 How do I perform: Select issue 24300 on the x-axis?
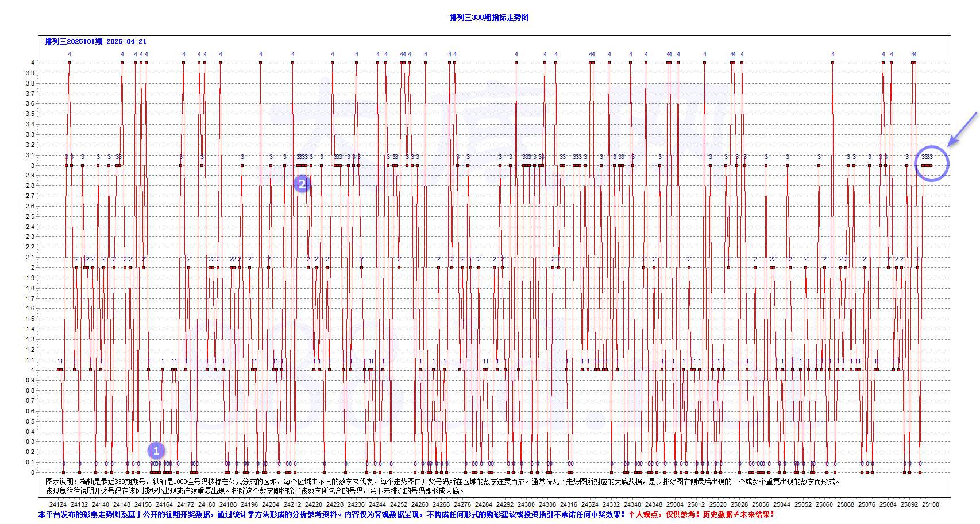(x=526, y=504)
